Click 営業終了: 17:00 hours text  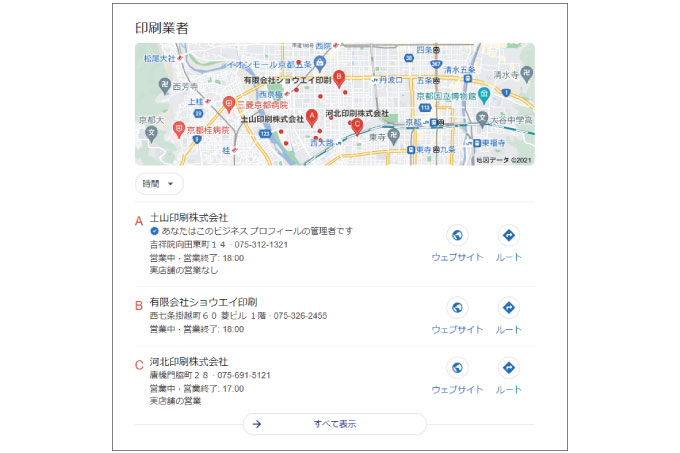coord(213,388)
